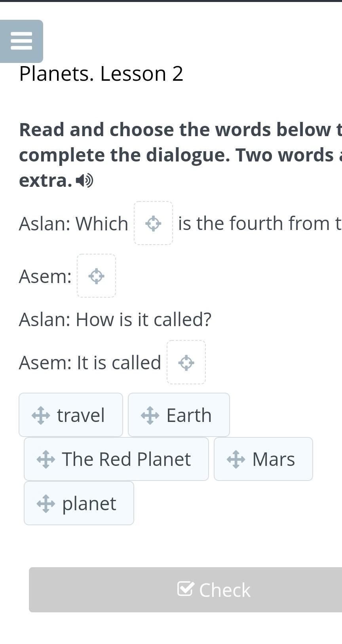Select the 'Earth' word tile
Viewport: 342px width, 644px height.
[x=189, y=415]
